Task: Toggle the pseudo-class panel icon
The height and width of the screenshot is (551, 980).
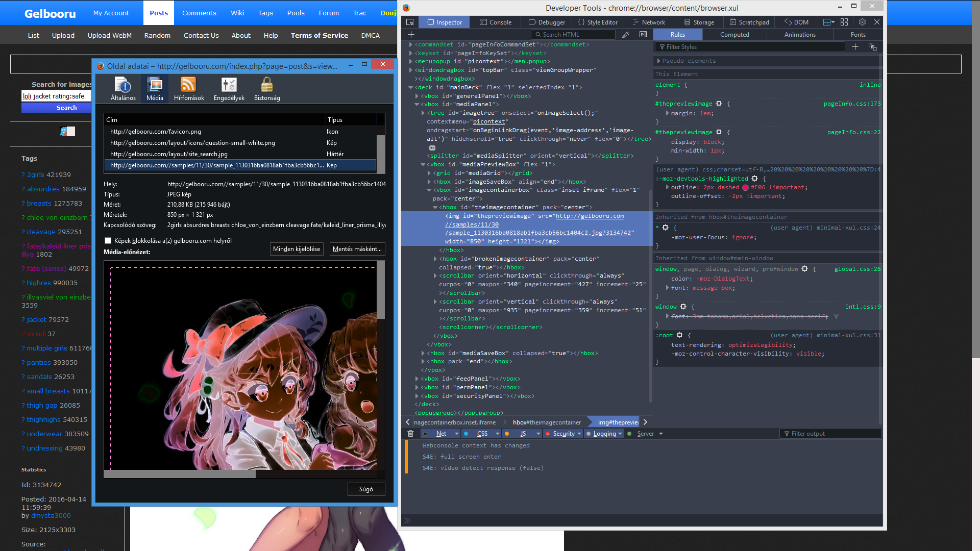Action: (x=872, y=47)
